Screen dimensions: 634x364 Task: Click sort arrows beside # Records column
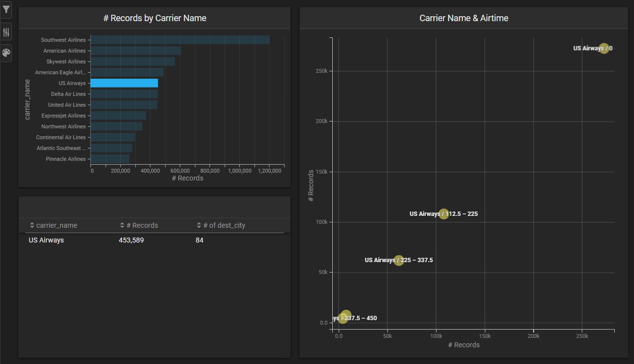pyautogui.click(x=122, y=225)
